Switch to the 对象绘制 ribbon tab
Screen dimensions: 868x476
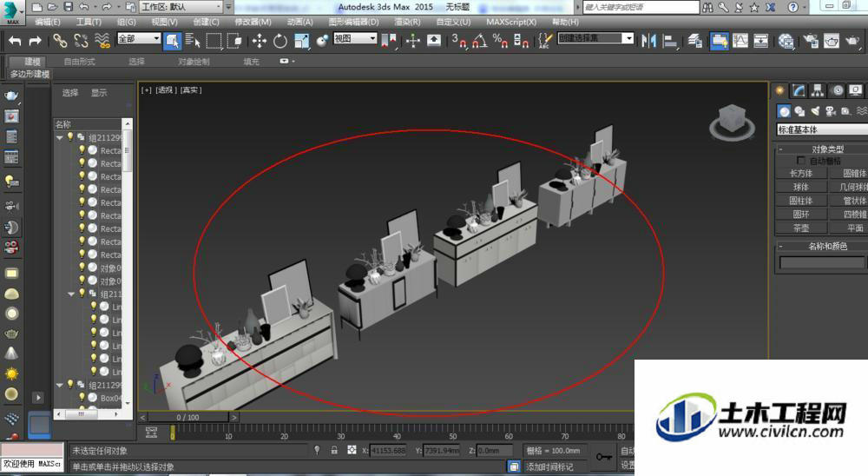[194, 62]
